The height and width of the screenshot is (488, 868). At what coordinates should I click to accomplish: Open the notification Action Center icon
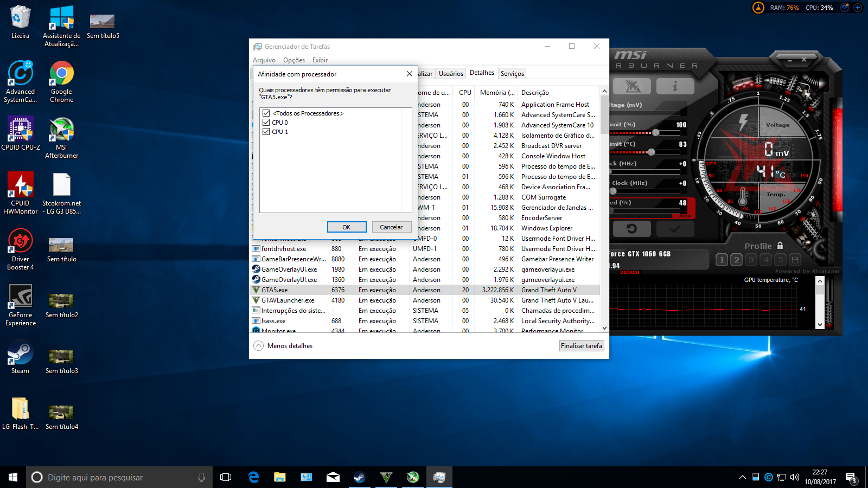(x=851, y=478)
